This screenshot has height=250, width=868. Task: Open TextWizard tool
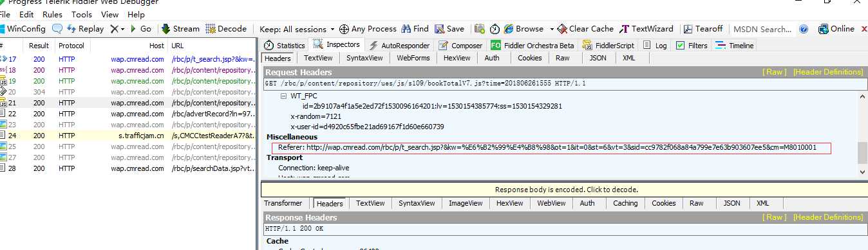point(647,29)
